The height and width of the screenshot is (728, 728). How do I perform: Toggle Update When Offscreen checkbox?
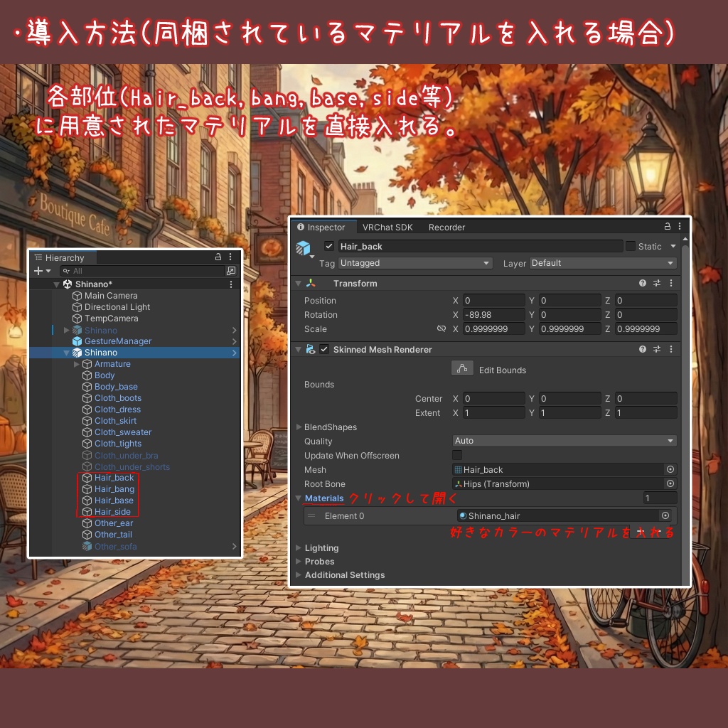pos(458,455)
